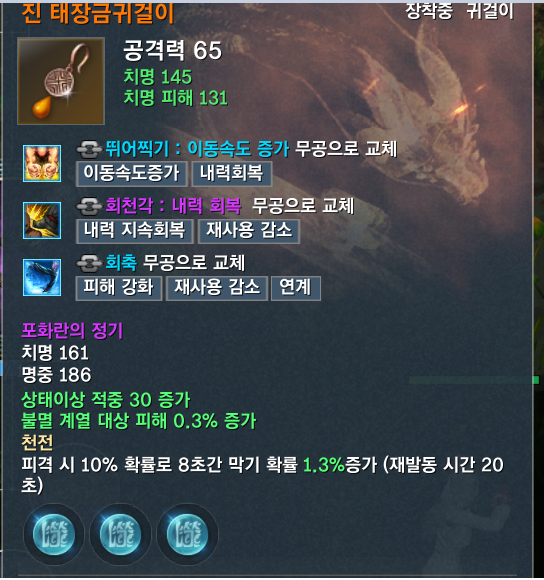The height and width of the screenshot is (580, 544).
Task: Select 재사용 감소 tag under 회축
Action: (217, 288)
